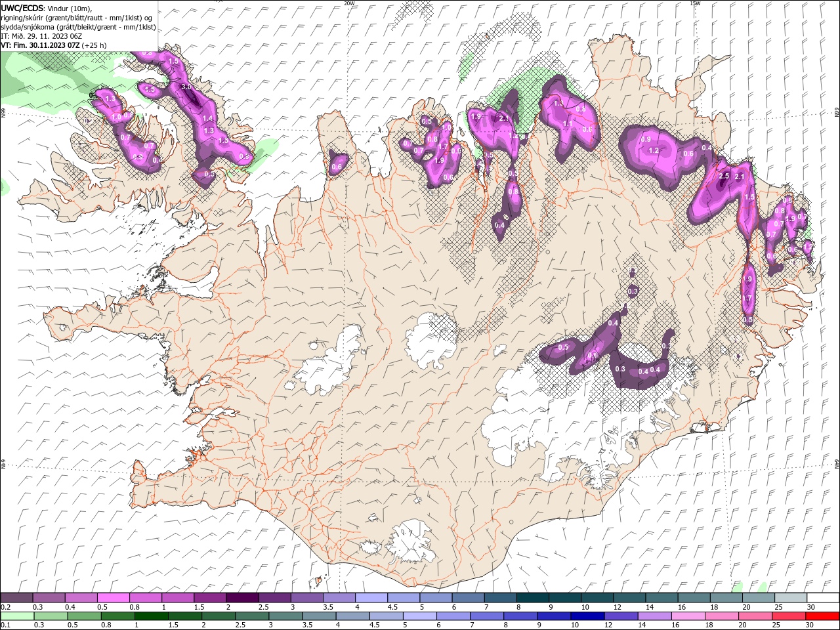Viewport: 840px width, 630px height.
Task: Select the light violet 14 rain legend swatch
Action: coord(655,616)
